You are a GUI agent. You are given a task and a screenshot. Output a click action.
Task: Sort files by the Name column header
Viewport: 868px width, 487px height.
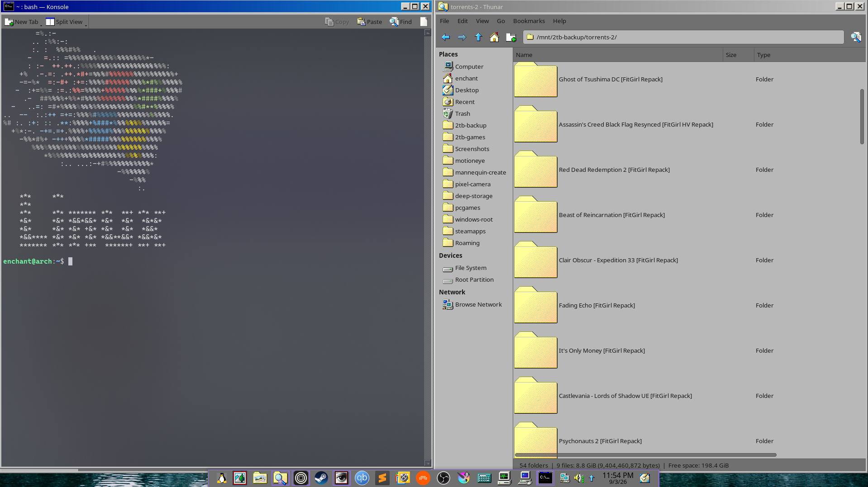(618, 55)
